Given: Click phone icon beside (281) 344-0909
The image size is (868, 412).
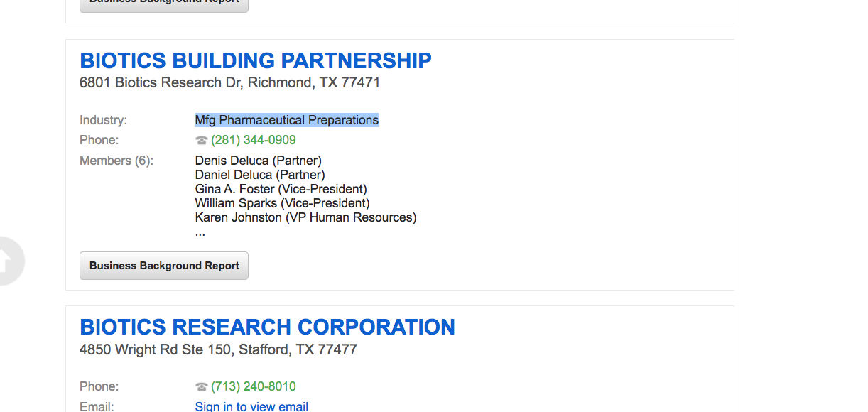Looking at the screenshot, I should point(202,141).
